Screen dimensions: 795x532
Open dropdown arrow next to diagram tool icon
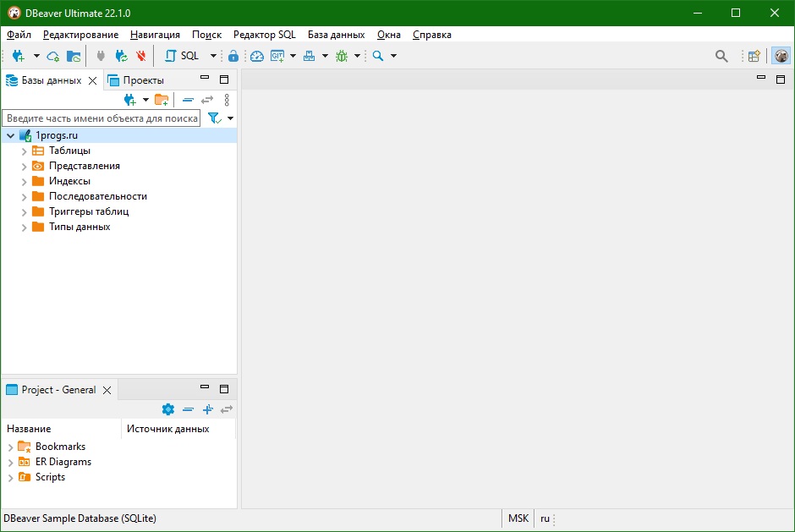[x=325, y=56]
